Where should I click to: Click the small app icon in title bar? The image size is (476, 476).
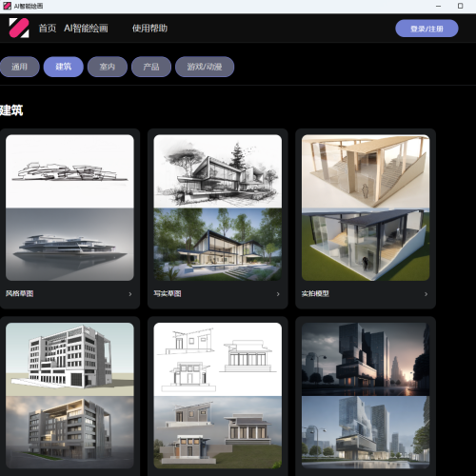coord(7,6)
